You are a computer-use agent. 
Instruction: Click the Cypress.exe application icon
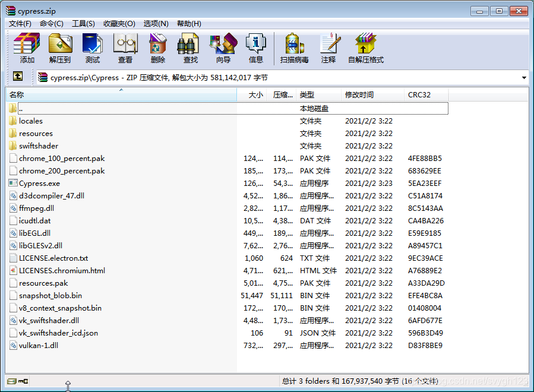[x=13, y=183]
